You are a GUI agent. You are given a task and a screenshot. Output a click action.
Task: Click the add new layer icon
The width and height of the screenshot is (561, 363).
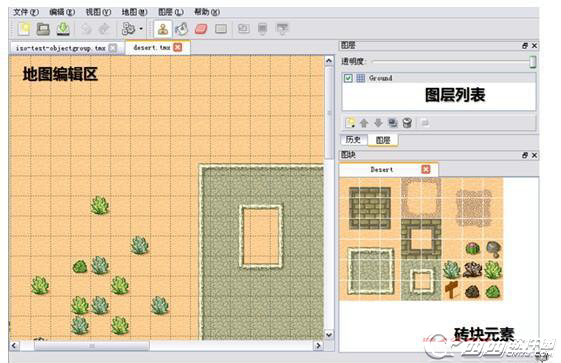[x=350, y=123]
